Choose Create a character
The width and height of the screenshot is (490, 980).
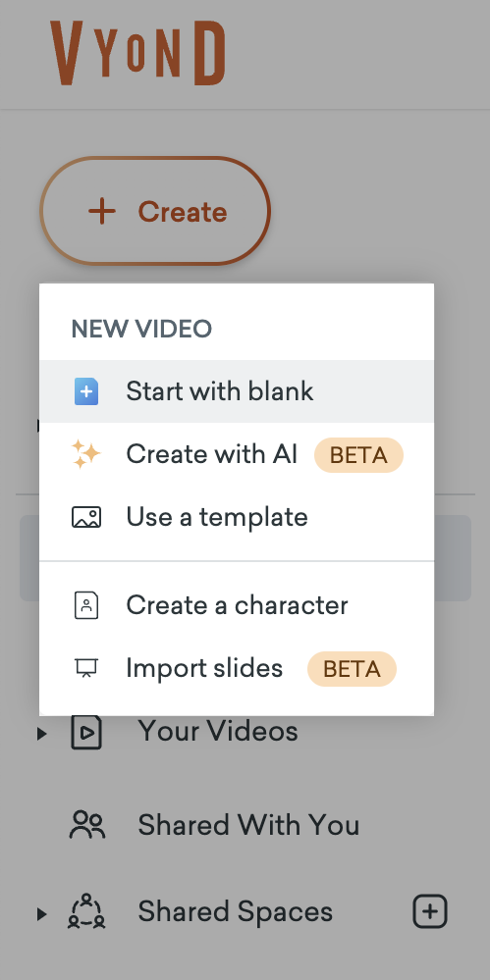click(x=237, y=605)
